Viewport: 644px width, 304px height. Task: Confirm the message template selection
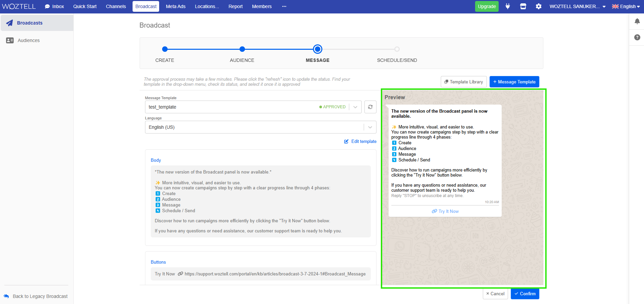[525, 294]
